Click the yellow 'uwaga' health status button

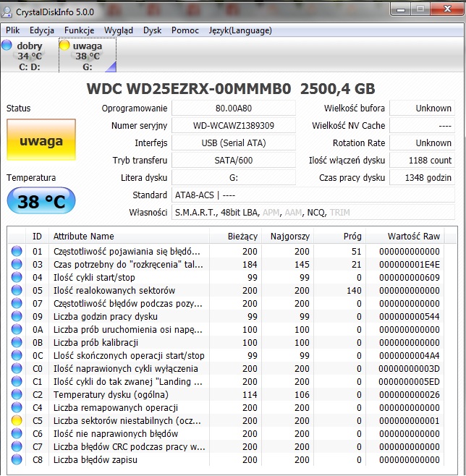41,140
